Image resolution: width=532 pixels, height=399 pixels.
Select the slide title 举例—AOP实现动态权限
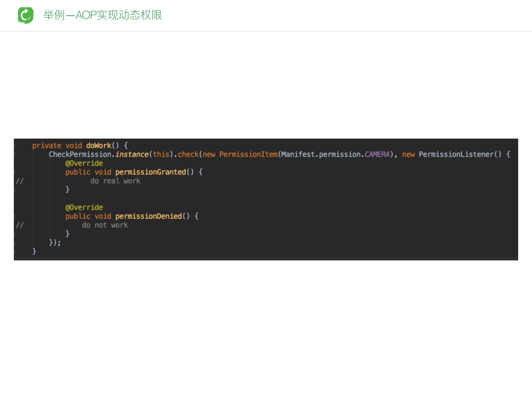click(x=103, y=15)
